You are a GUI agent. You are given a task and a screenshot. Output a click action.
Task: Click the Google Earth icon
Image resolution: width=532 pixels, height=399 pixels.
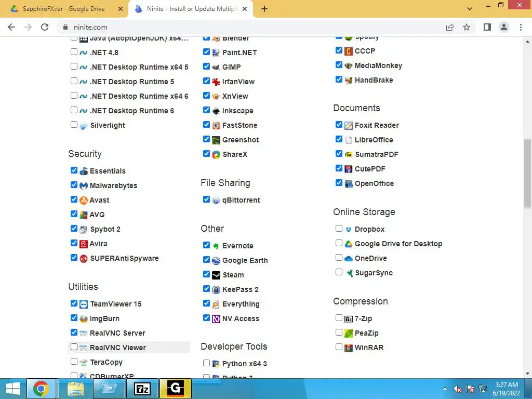pyautogui.click(x=216, y=261)
